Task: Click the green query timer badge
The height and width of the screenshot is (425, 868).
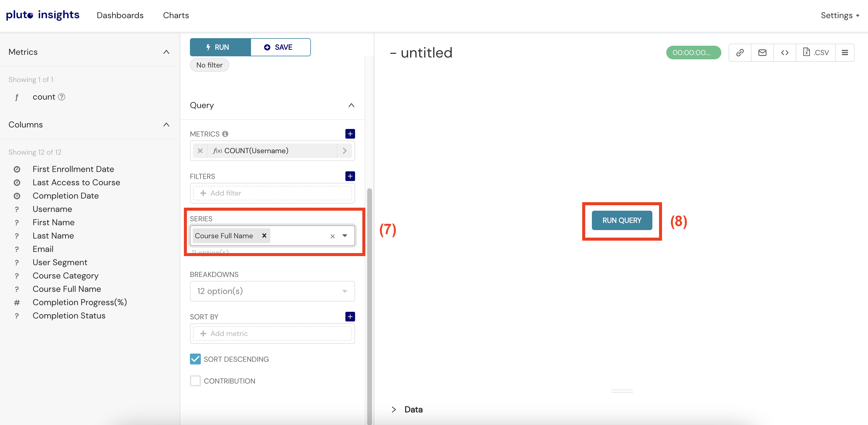Action: coord(693,53)
